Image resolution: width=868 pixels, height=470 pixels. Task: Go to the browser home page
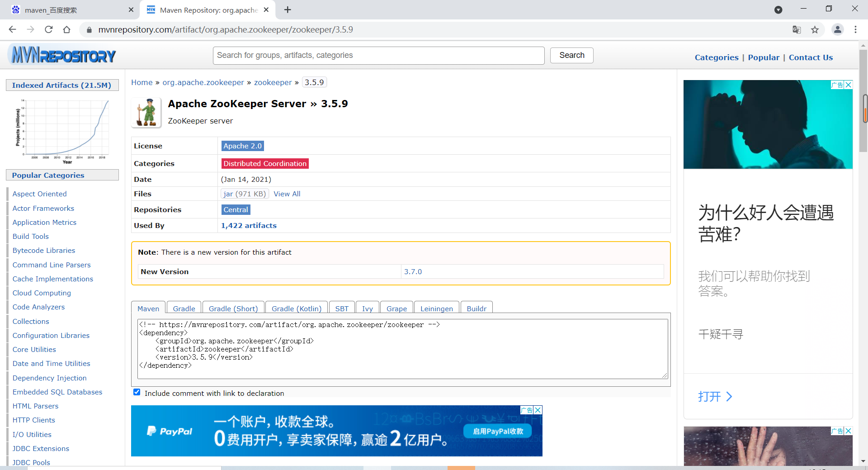(x=66, y=29)
